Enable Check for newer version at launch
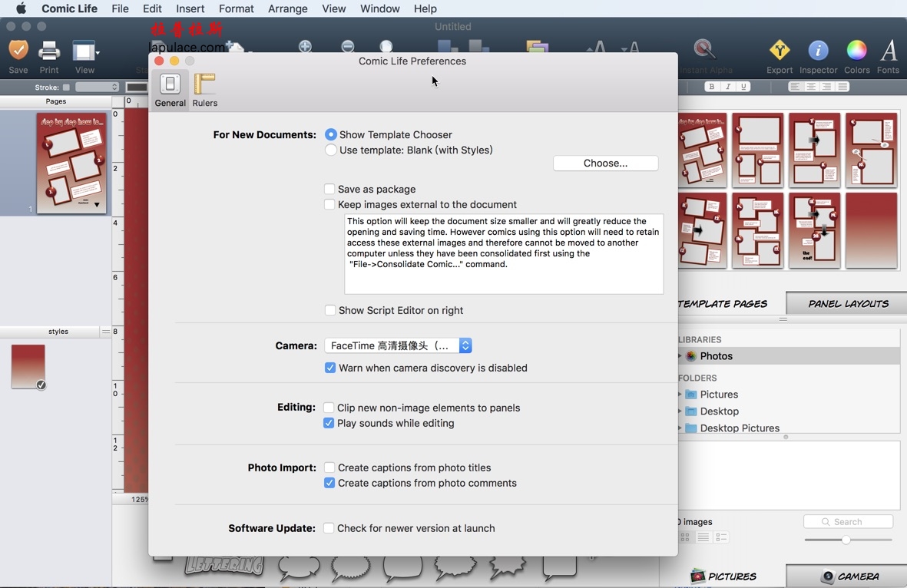 329,528
